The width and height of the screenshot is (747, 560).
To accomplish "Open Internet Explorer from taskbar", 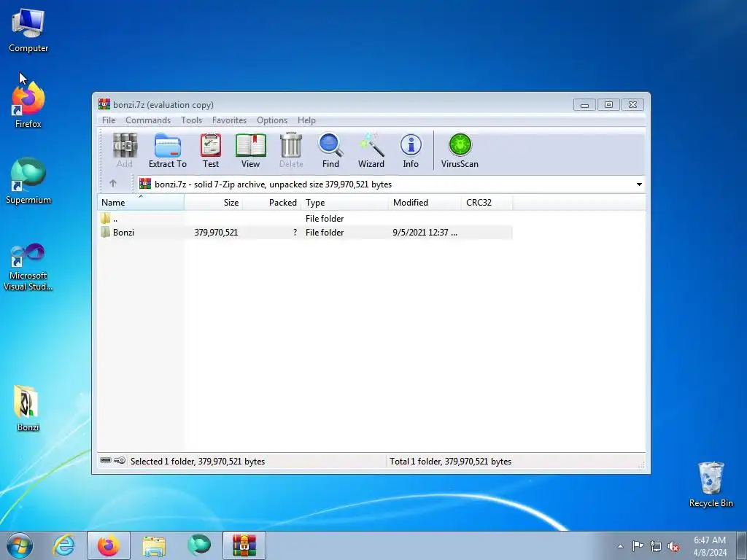I will coord(64,545).
